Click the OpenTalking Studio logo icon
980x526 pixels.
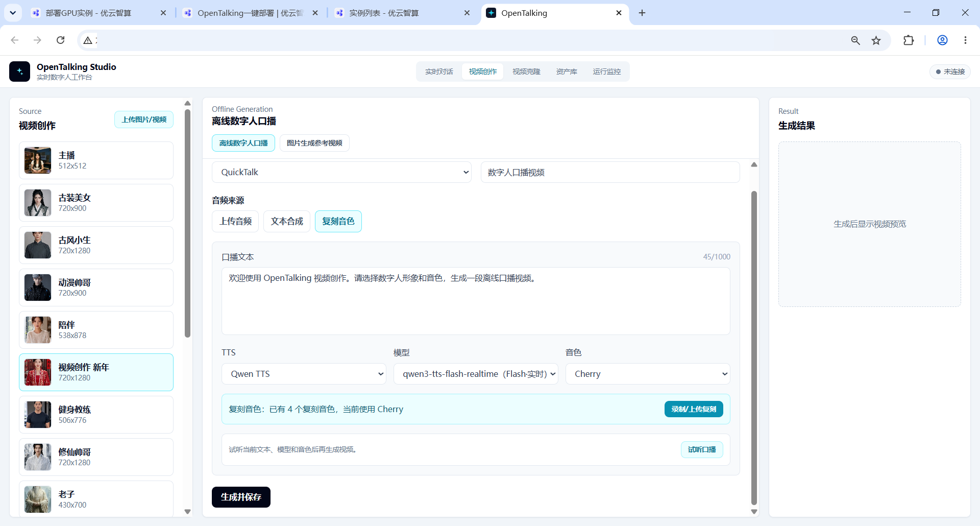19,71
